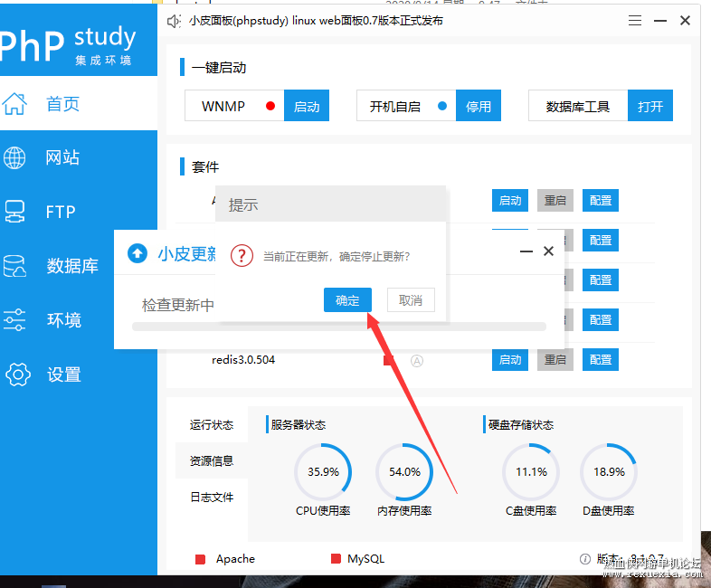711x588 pixels.
Task: Click the speaker announcement icon
Action: click(174, 21)
